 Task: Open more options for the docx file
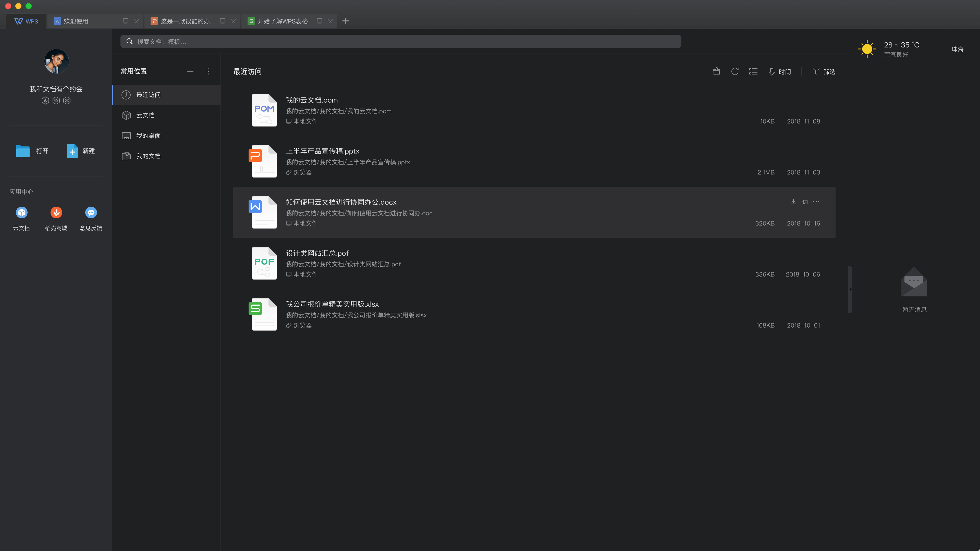coord(816,202)
